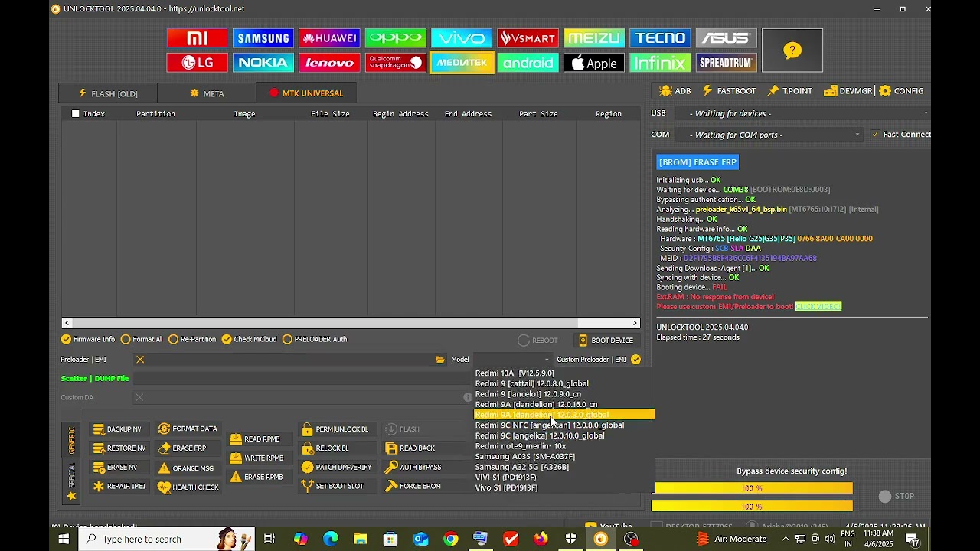Click the yellow help question mark icon

coord(792,51)
